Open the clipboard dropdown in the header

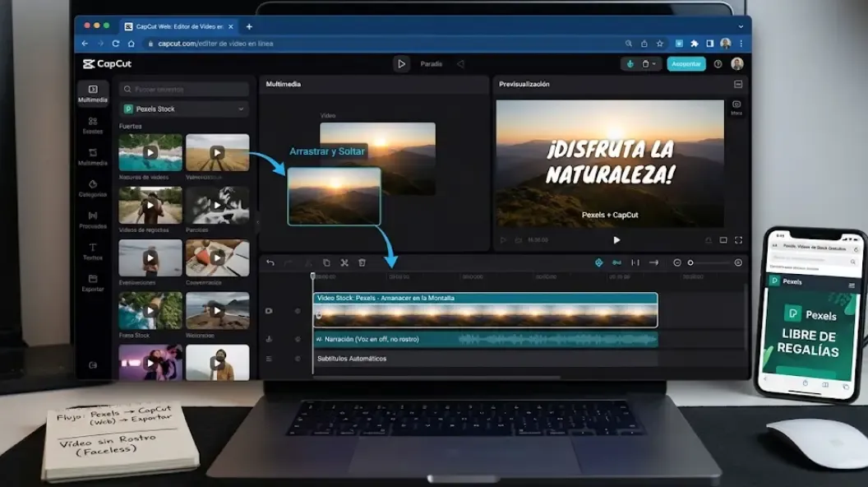649,63
